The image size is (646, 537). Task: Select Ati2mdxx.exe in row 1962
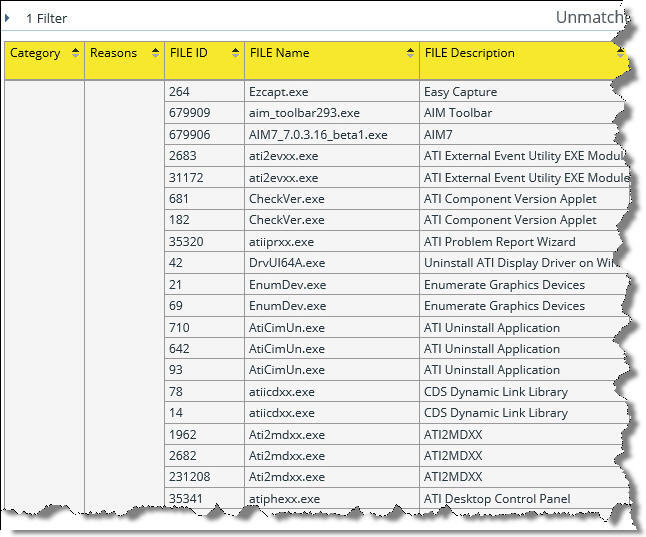click(287, 435)
